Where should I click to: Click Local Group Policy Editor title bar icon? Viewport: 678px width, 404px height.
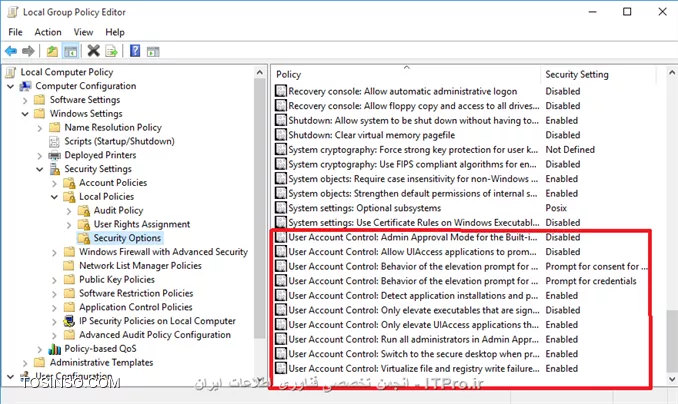click(x=13, y=12)
